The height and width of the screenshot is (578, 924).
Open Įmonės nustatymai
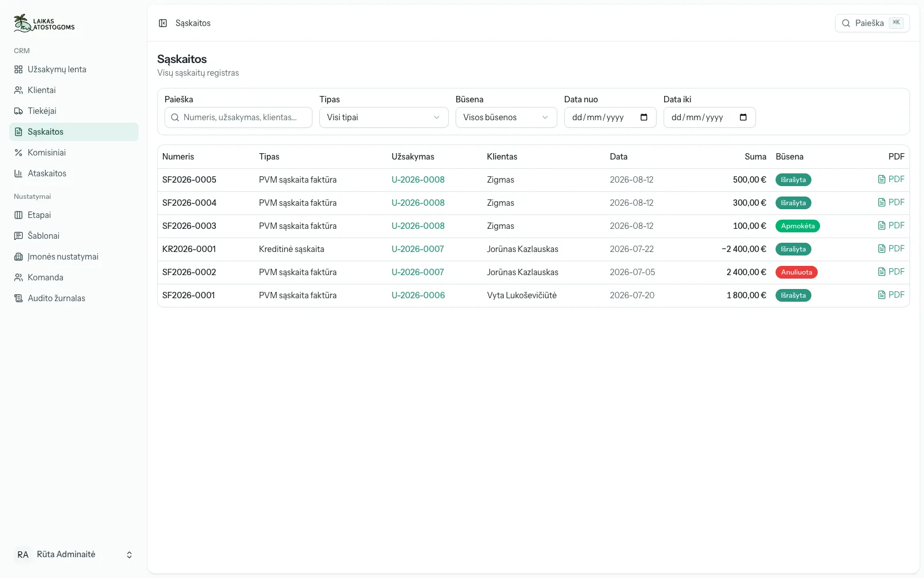(74, 257)
